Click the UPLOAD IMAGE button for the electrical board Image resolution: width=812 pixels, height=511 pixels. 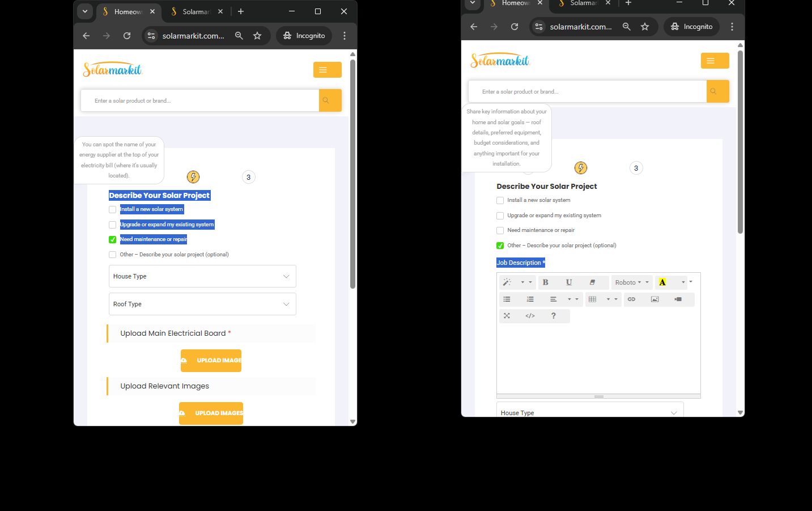[x=211, y=361]
